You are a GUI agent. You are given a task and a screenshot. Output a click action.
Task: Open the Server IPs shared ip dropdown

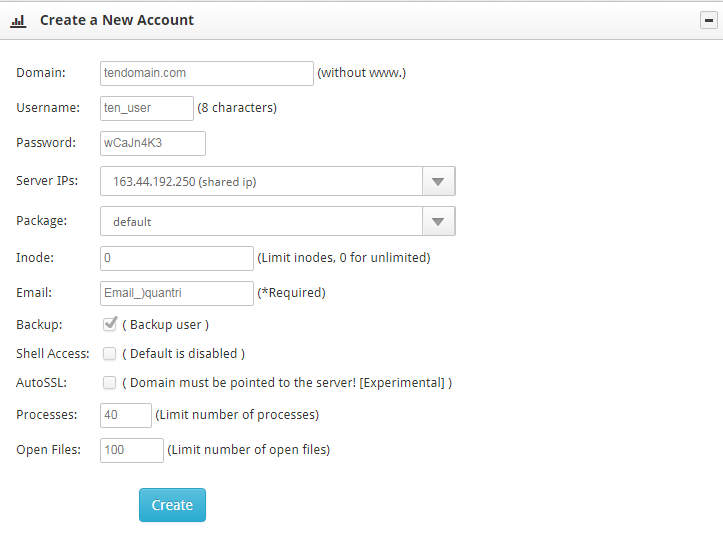(278, 181)
